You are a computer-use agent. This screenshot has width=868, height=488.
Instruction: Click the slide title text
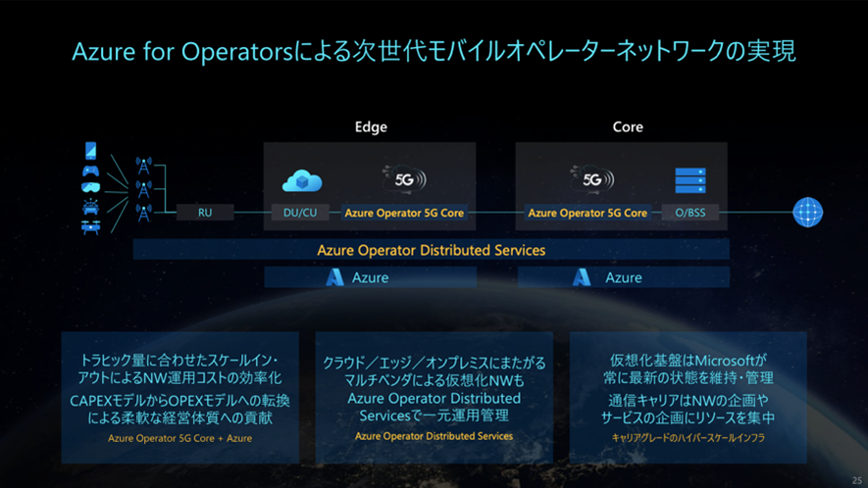click(434, 51)
